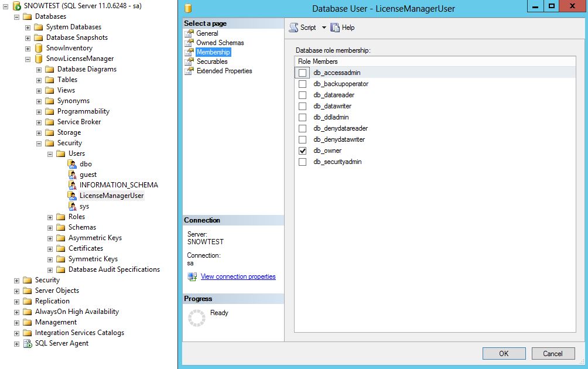588x369 pixels.
Task: Open the General page
Action: (x=207, y=33)
